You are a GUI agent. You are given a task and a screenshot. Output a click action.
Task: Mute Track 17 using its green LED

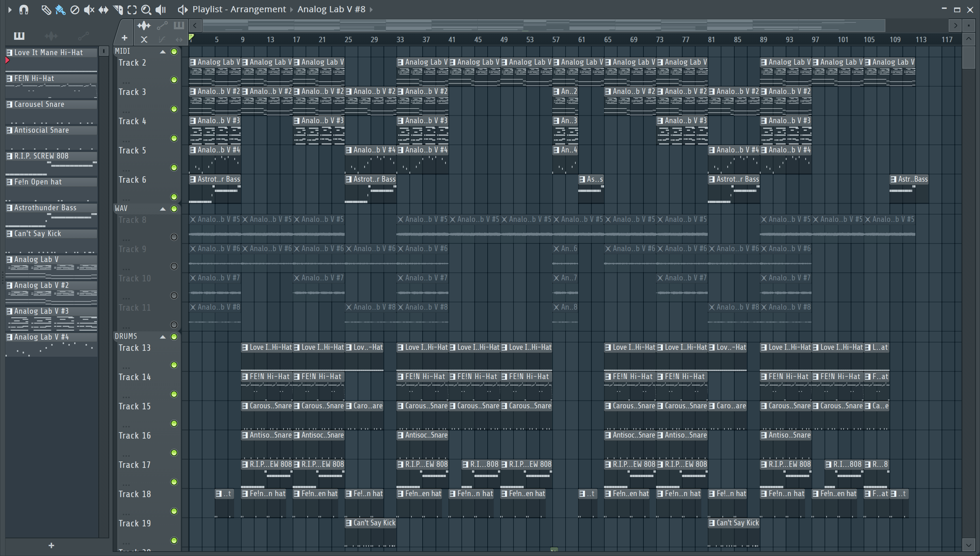pyautogui.click(x=174, y=482)
